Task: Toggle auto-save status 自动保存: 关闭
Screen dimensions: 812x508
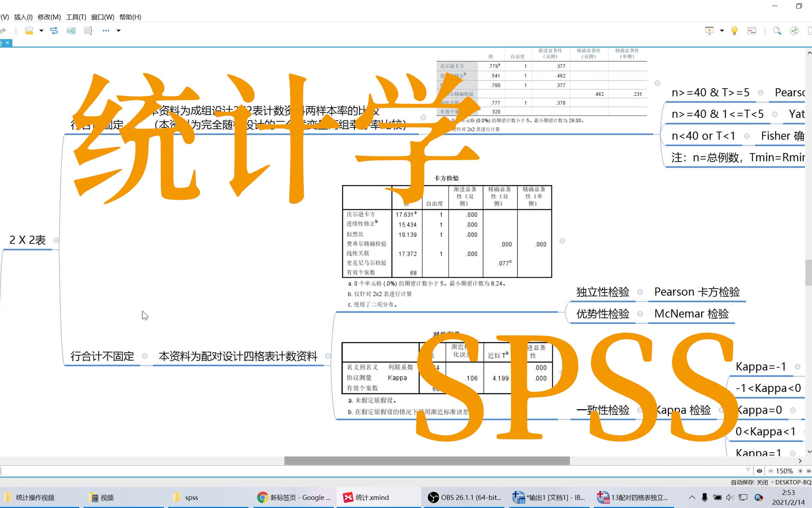Action: coord(749,482)
